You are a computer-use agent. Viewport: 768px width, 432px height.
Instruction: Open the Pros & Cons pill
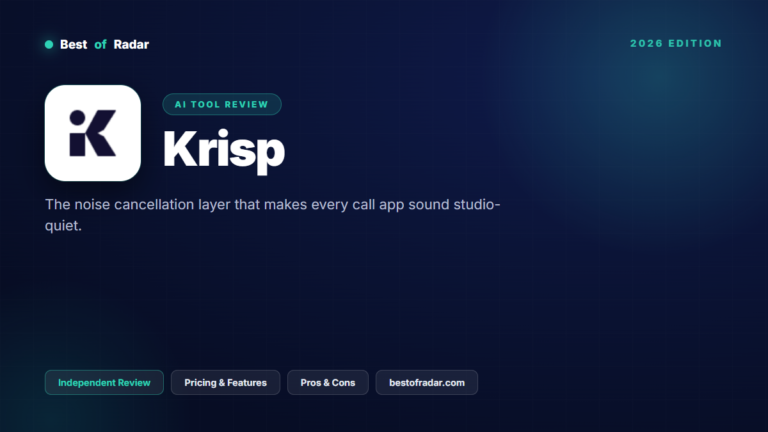click(x=328, y=383)
